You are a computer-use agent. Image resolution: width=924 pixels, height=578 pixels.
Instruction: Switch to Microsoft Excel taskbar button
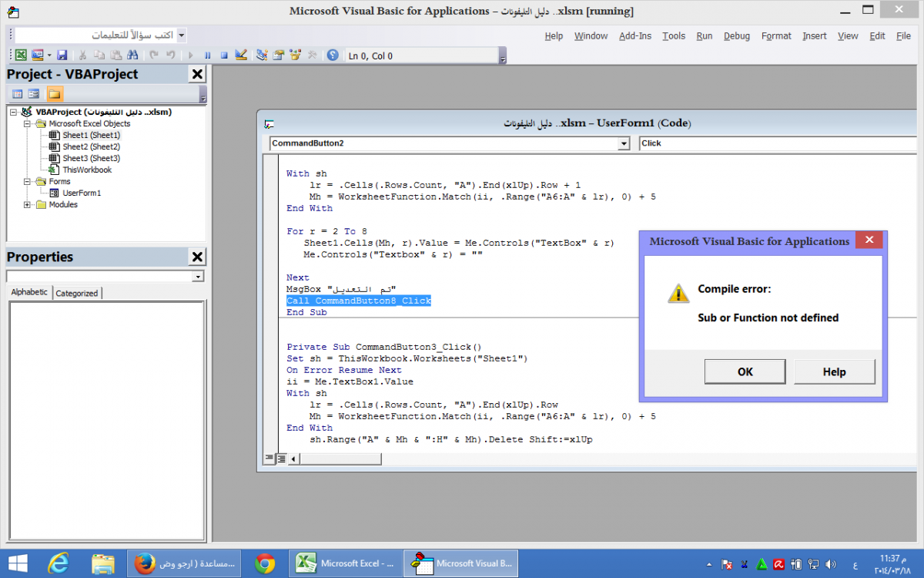(346, 564)
